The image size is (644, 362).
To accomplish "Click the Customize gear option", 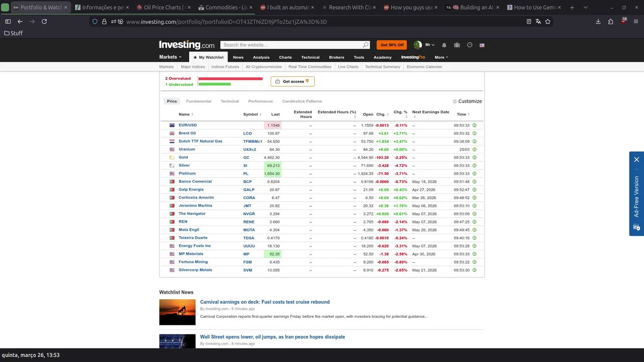I will point(467,101).
